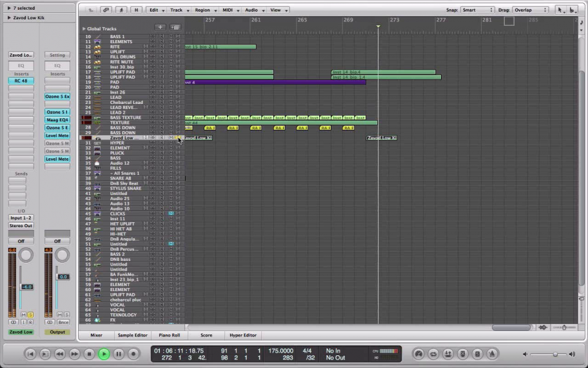This screenshot has height=368, width=588.
Task: Toggle input monitoring I on Zavod Low
Action: coord(24,322)
